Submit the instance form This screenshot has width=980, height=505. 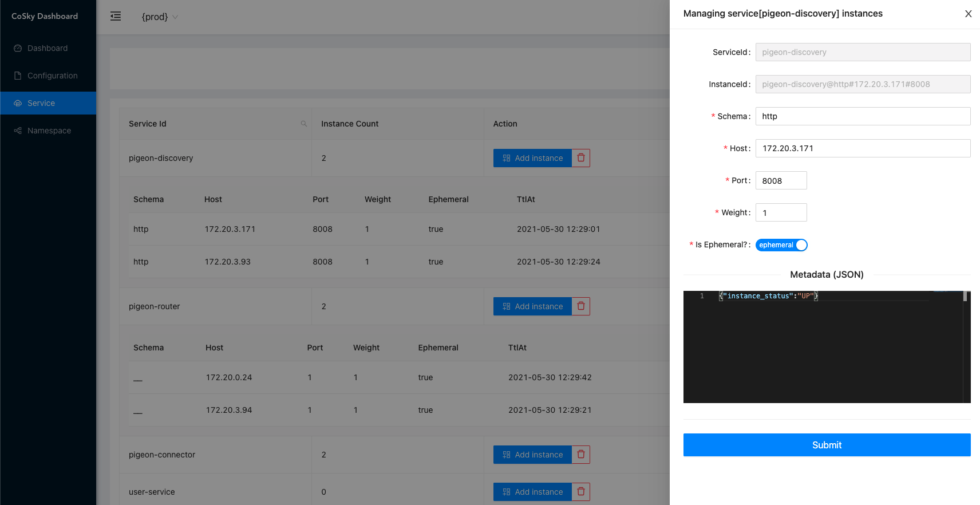tap(827, 445)
